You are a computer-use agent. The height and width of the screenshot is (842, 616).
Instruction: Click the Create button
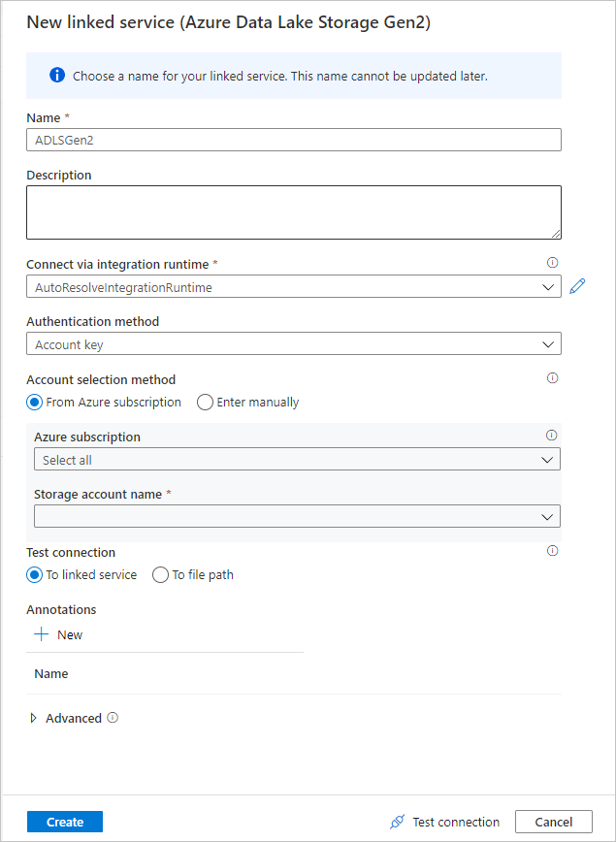tap(64, 821)
